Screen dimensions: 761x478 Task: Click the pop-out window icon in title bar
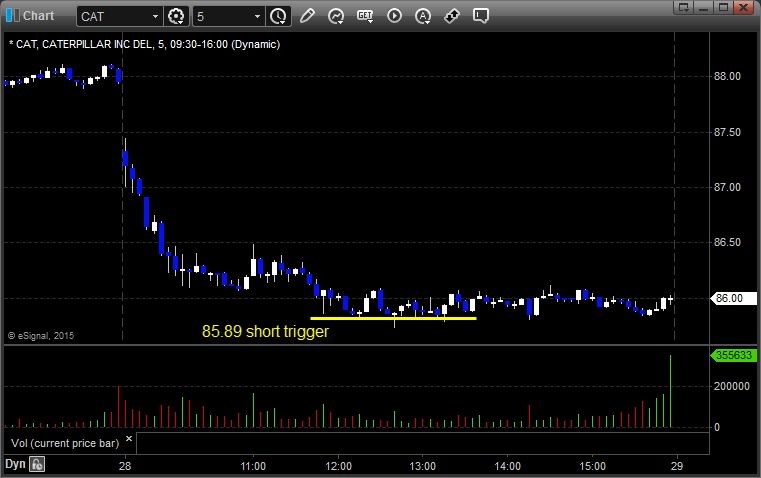coord(684,7)
